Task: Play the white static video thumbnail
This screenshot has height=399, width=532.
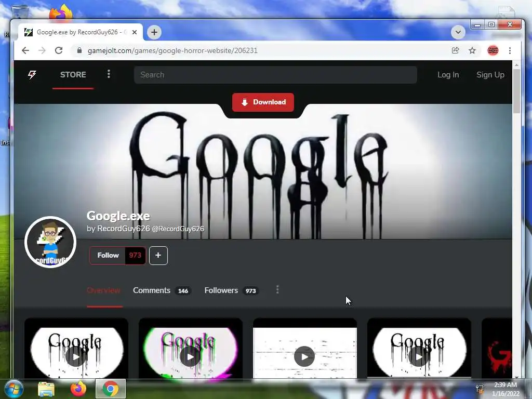Action: [x=304, y=356]
